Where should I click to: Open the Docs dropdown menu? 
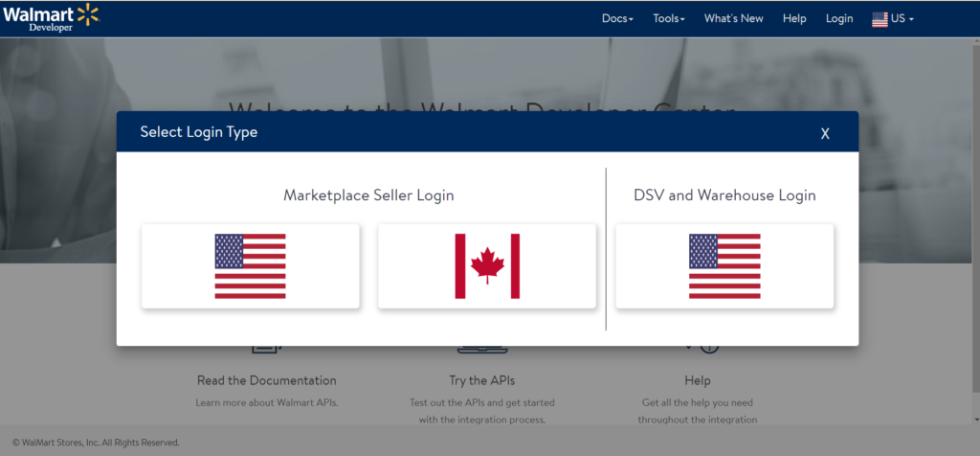[617, 19]
